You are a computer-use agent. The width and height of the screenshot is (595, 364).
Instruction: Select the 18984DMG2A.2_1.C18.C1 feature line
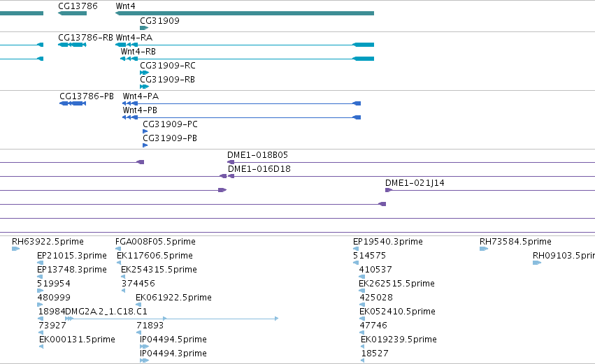171,319
